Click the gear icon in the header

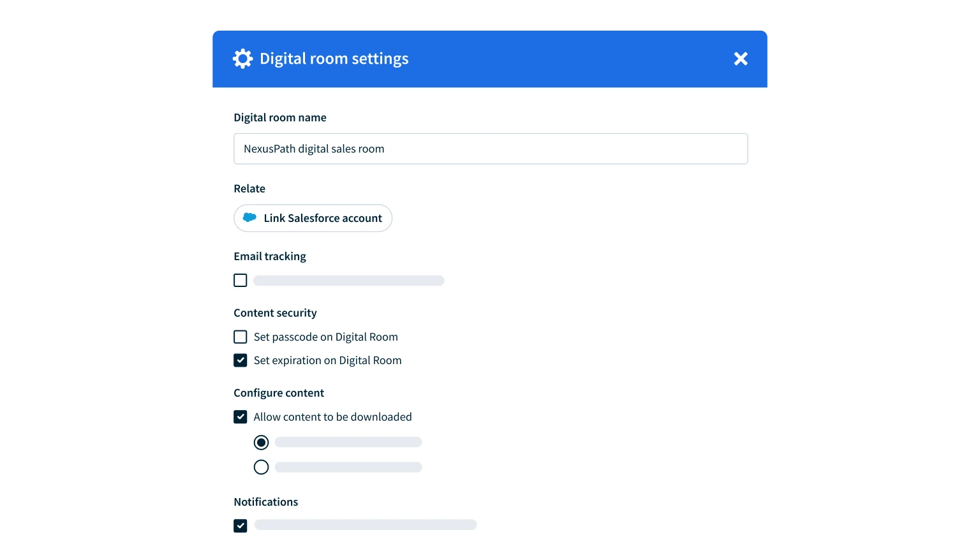click(x=242, y=59)
